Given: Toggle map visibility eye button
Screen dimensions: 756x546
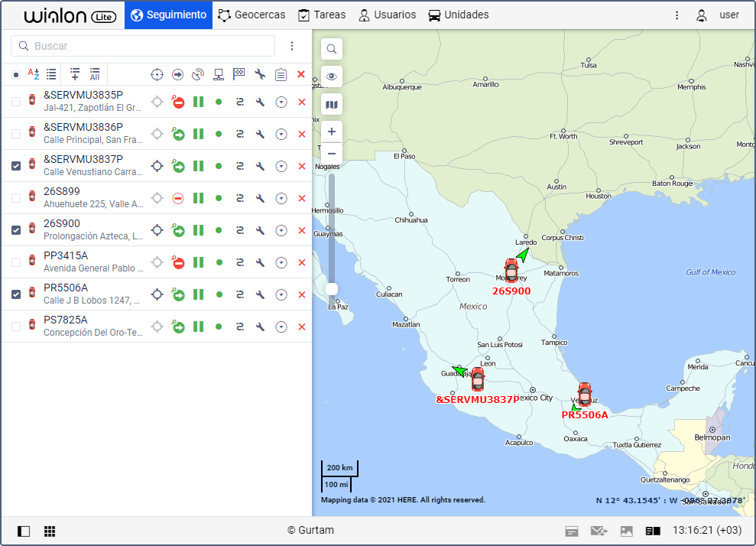Looking at the screenshot, I should tap(332, 76).
